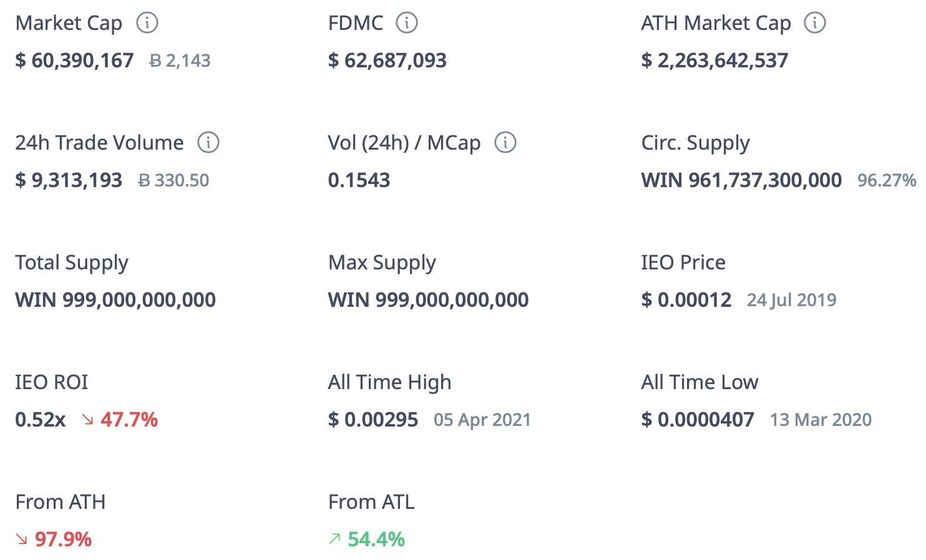Click the 24h volume $ 9,313,193
Screen dimensions: 926x560
69,180
